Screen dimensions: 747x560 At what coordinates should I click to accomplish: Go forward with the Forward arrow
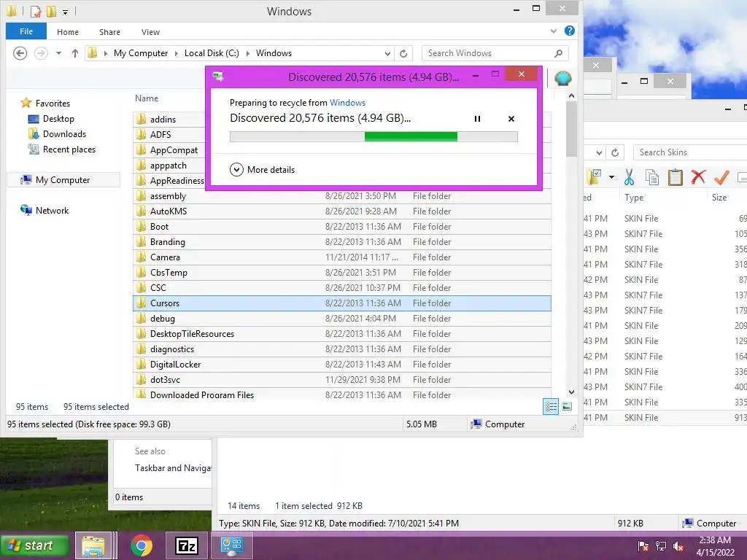[x=42, y=52]
